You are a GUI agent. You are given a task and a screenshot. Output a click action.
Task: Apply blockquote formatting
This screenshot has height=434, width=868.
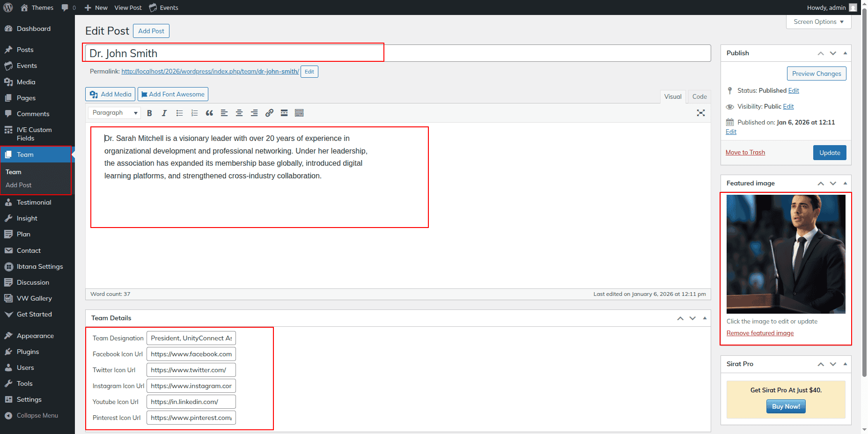(x=209, y=113)
